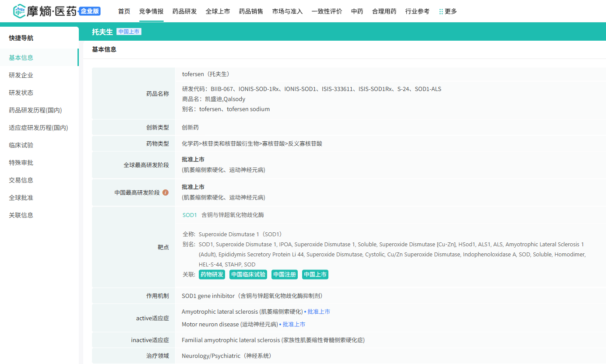Navigate to 特殊审批 in sidebar

[21, 163]
